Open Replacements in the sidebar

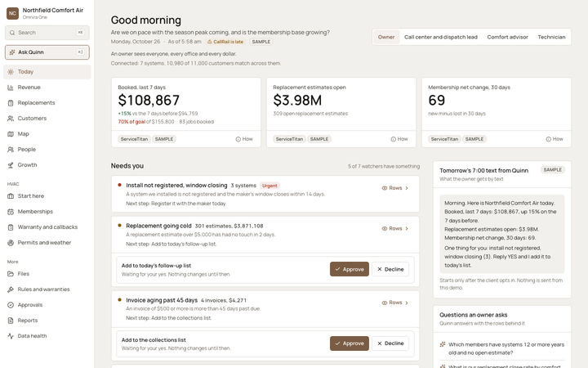[47, 103]
